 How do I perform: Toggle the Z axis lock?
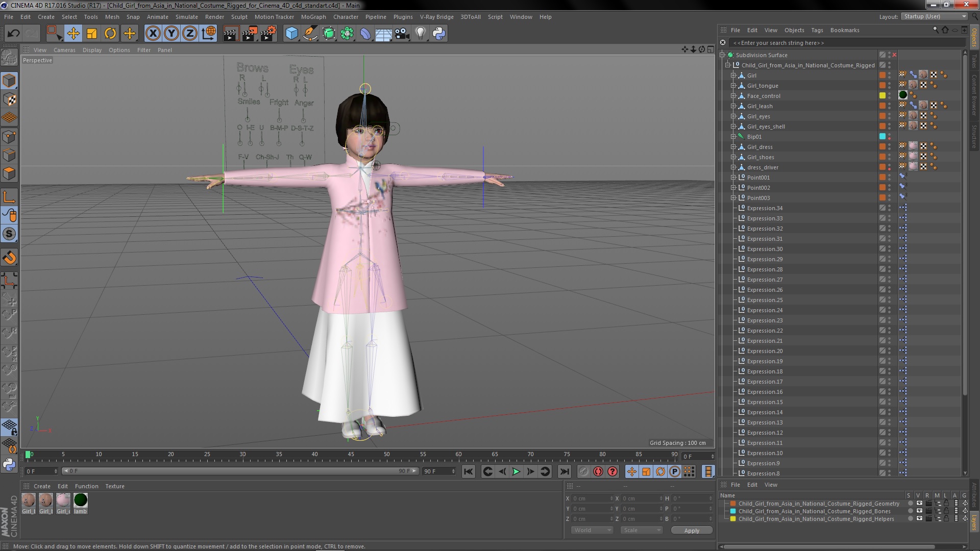pyautogui.click(x=190, y=34)
